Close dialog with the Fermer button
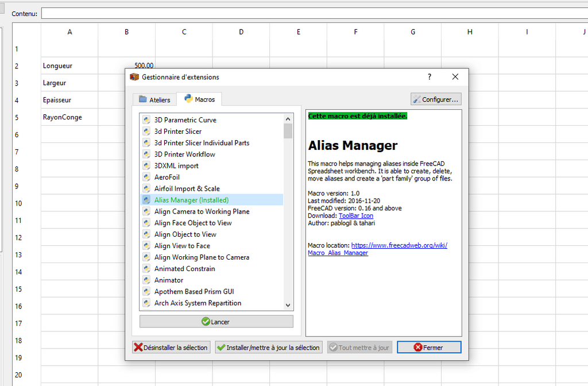This screenshot has width=588, height=386. click(429, 348)
